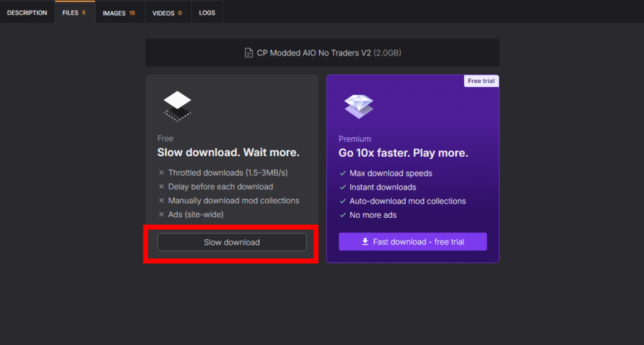Click the Free tier stacked layers icon

(177, 105)
